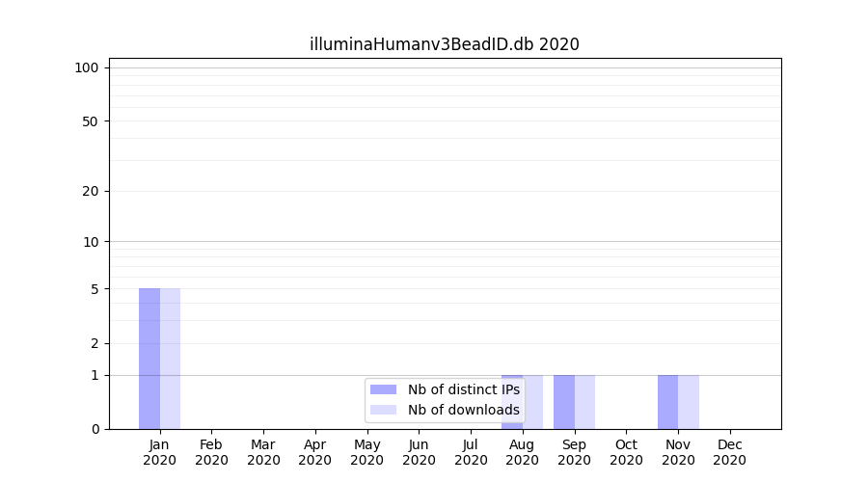The width and height of the screenshot is (868, 482).
Task: Select the November distinct IPs dark bar
Action: [667, 401]
